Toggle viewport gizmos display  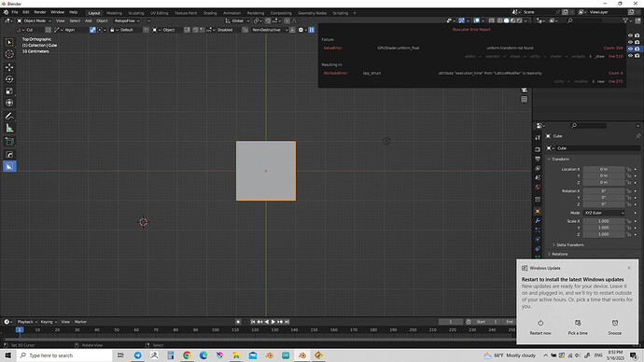[462, 21]
